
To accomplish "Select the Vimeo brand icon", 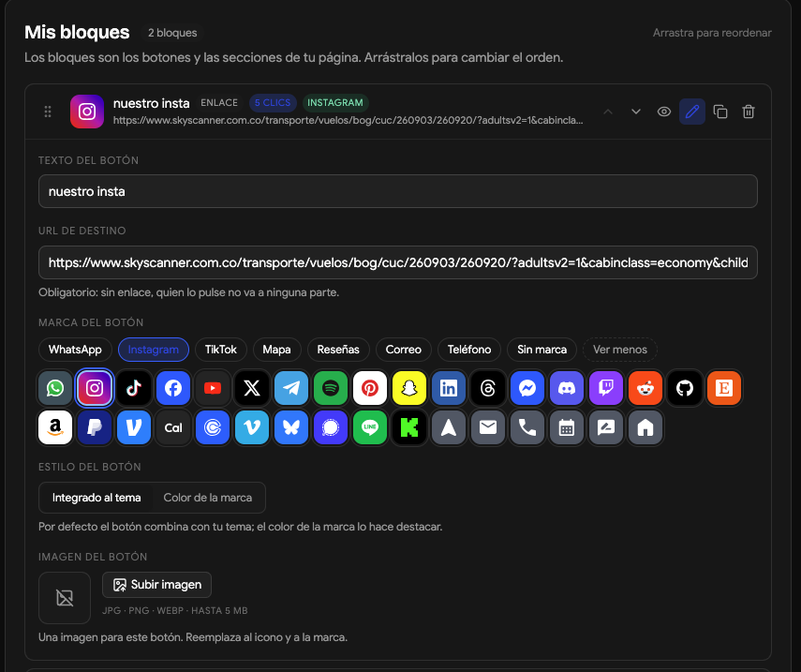I will click(252, 427).
